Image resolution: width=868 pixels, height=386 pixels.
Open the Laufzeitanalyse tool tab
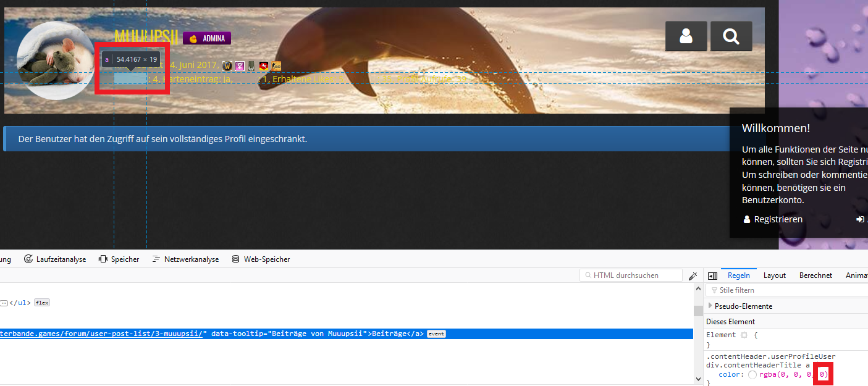(55, 259)
